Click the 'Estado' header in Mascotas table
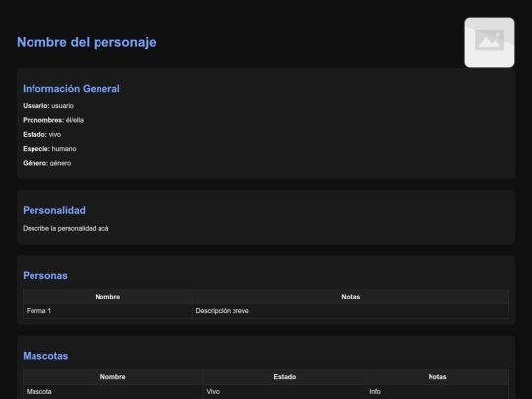This screenshot has height=399, width=532. tap(285, 377)
